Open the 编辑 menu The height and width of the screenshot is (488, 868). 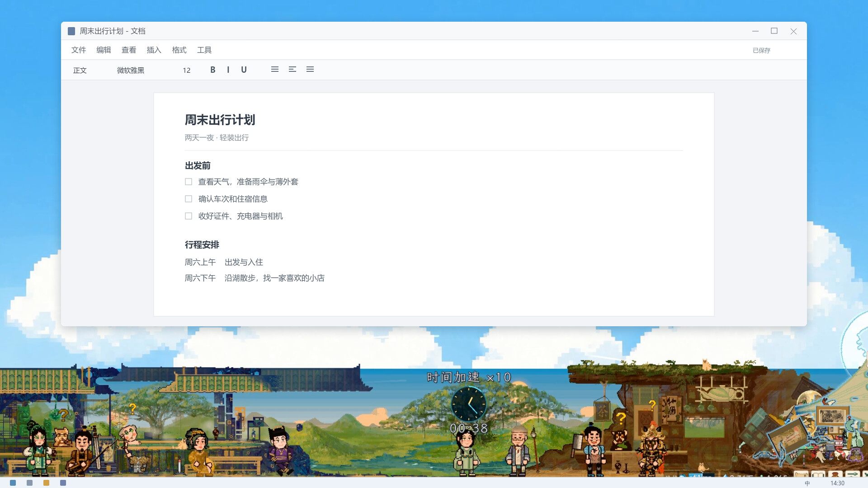pyautogui.click(x=104, y=50)
